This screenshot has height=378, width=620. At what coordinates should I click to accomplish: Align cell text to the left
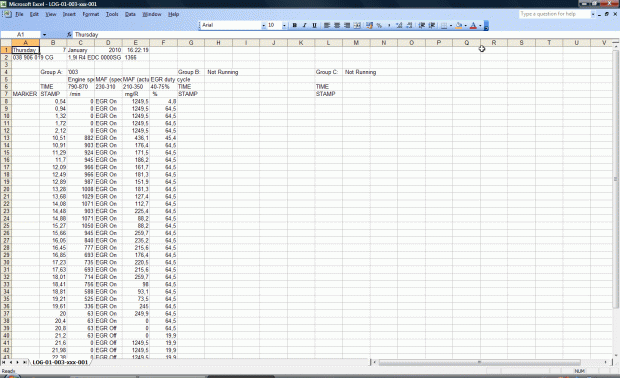(x=327, y=25)
